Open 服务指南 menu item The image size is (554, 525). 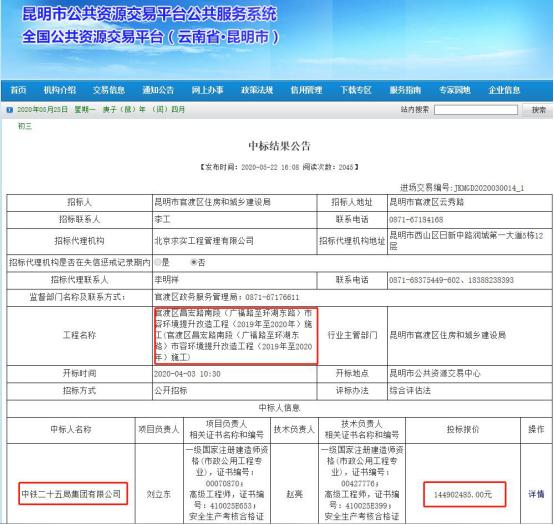pyautogui.click(x=405, y=90)
